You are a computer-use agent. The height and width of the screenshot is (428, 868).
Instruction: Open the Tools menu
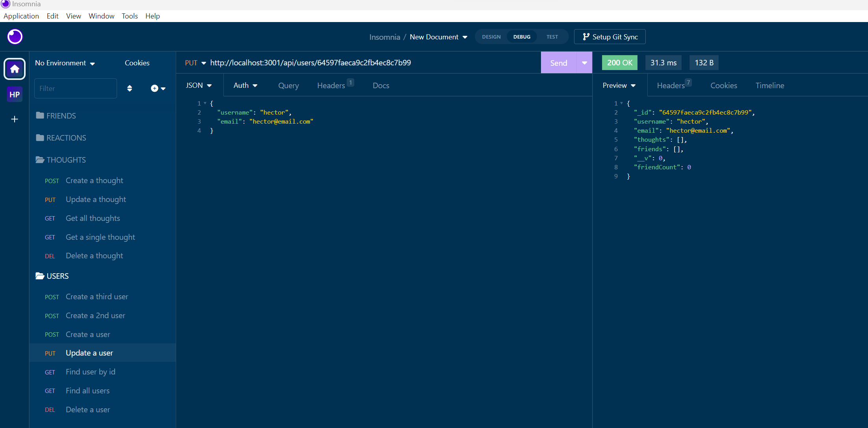130,16
